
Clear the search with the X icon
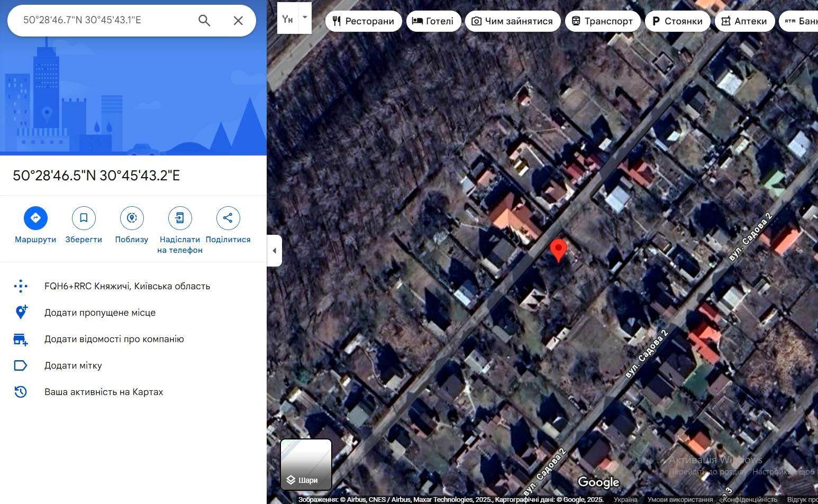238,21
